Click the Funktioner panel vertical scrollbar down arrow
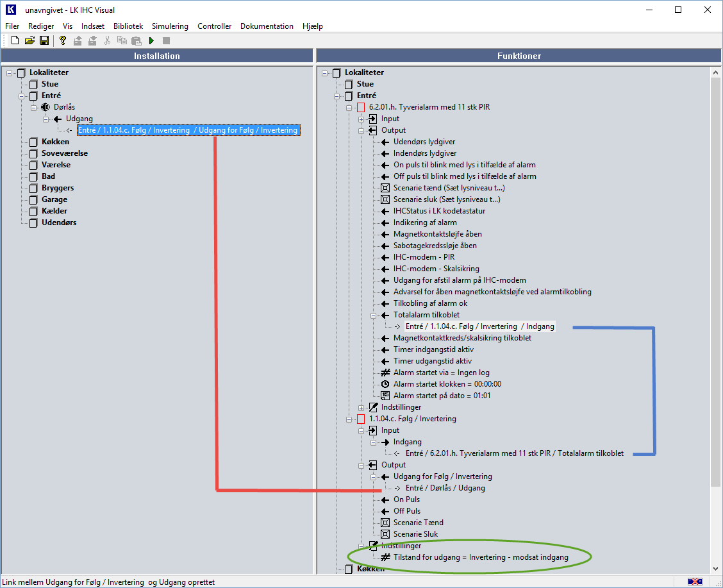Viewport: 723px width, 588px height. pyautogui.click(x=717, y=569)
